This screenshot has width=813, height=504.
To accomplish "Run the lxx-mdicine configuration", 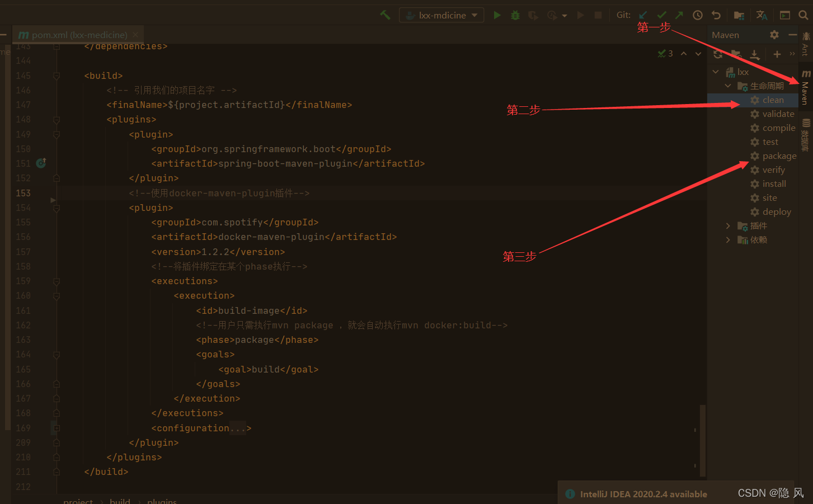I will click(x=497, y=15).
